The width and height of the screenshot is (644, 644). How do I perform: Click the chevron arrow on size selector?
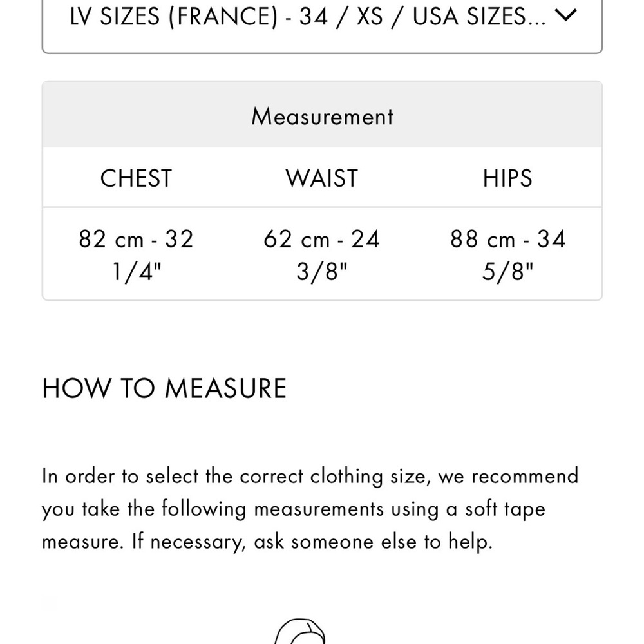click(x=565, y=15)
